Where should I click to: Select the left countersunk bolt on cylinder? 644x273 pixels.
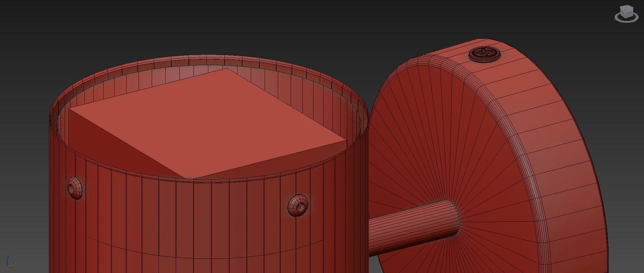click(x=75, y=188)
